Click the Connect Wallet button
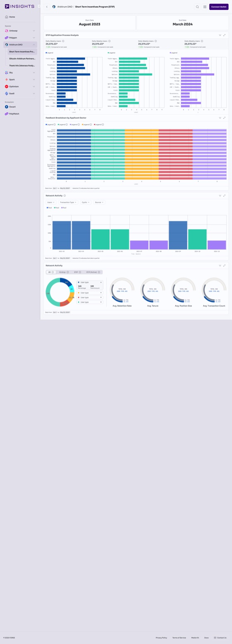The image size is (232, 644). [219, 7]
